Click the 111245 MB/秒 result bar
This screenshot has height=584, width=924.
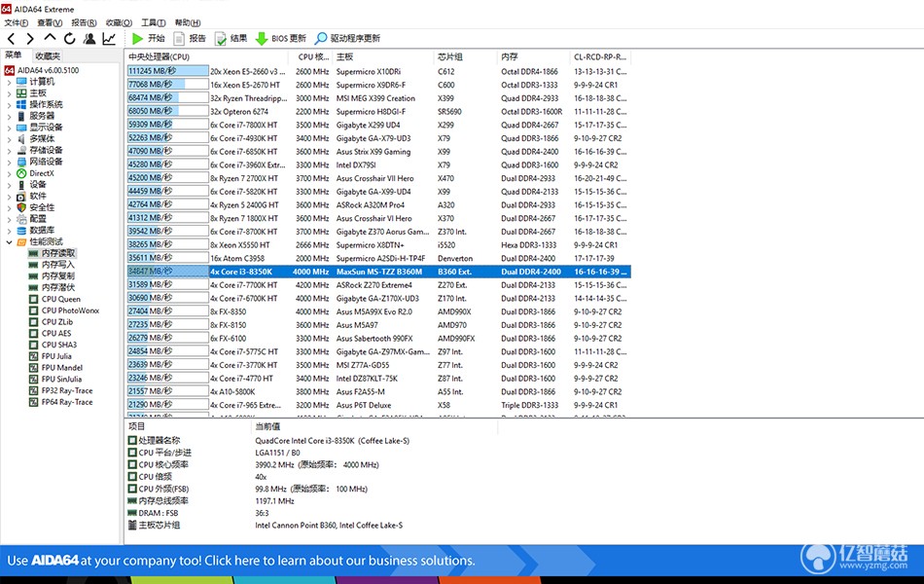click(168, 71)
